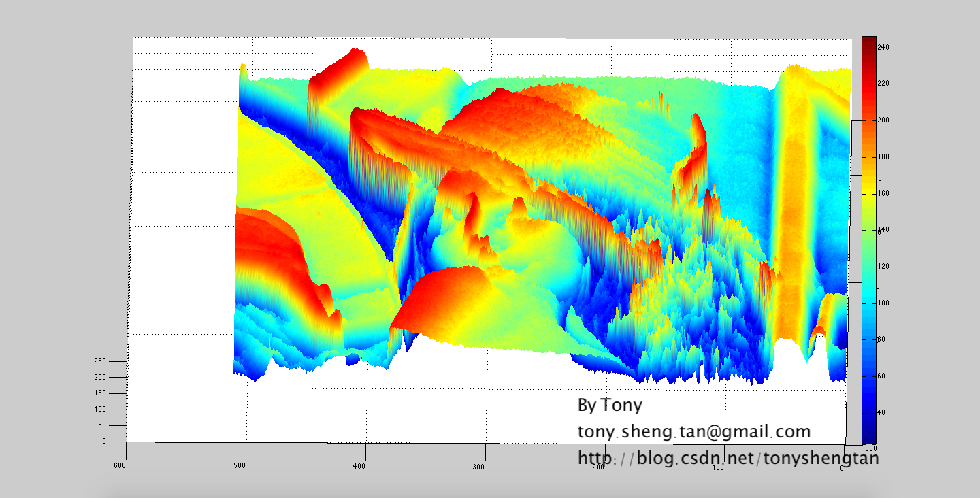The image size is (980, 498).
Task: Click the bottom-left axis tick label 600
Action: point(120,465)
